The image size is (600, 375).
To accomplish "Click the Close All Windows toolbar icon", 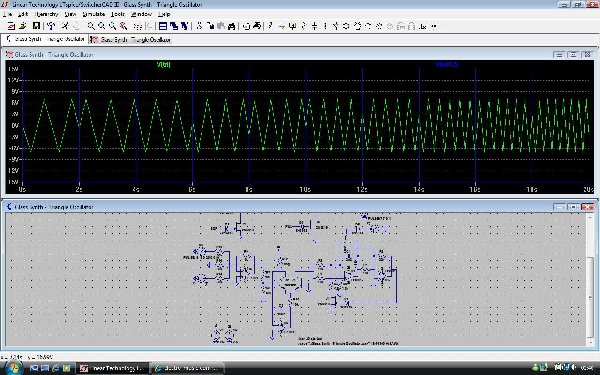I will pyautogui.click(x=184, y=26).
